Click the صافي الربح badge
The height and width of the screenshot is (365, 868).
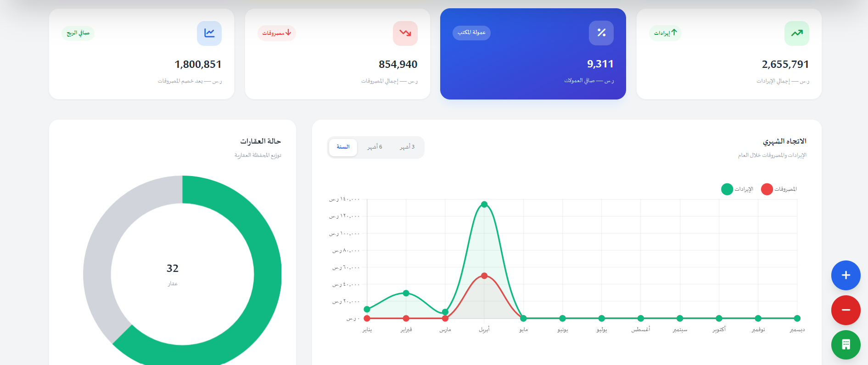tap(78, 33)
